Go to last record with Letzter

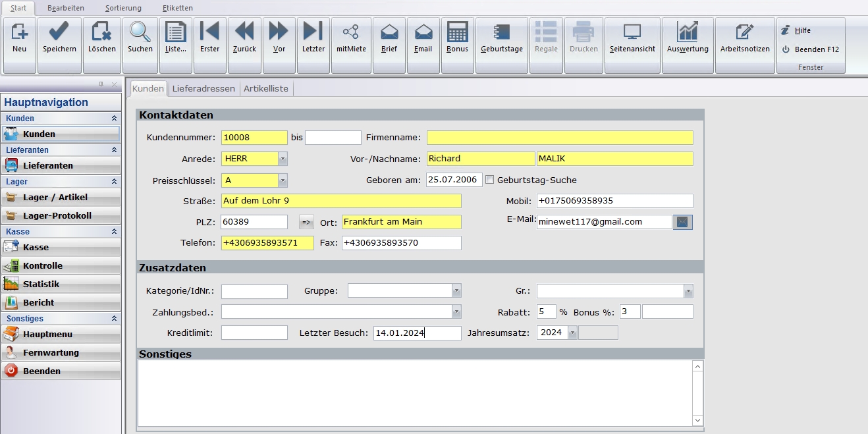[x=313, y=32]
